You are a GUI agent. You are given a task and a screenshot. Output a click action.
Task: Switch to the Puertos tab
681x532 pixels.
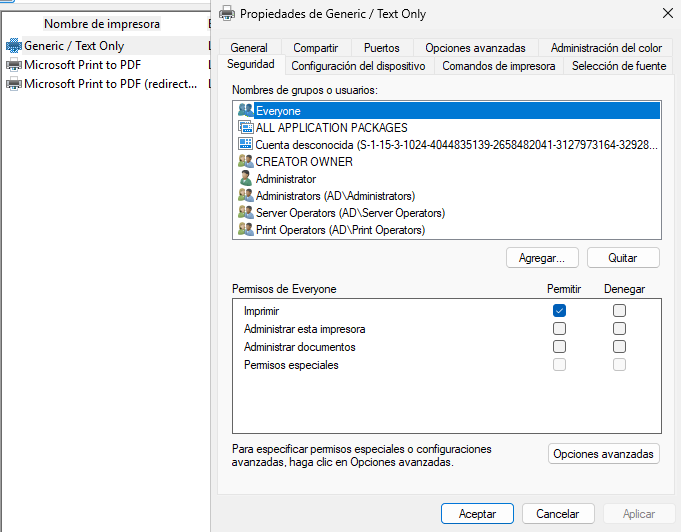click(381, 48)
